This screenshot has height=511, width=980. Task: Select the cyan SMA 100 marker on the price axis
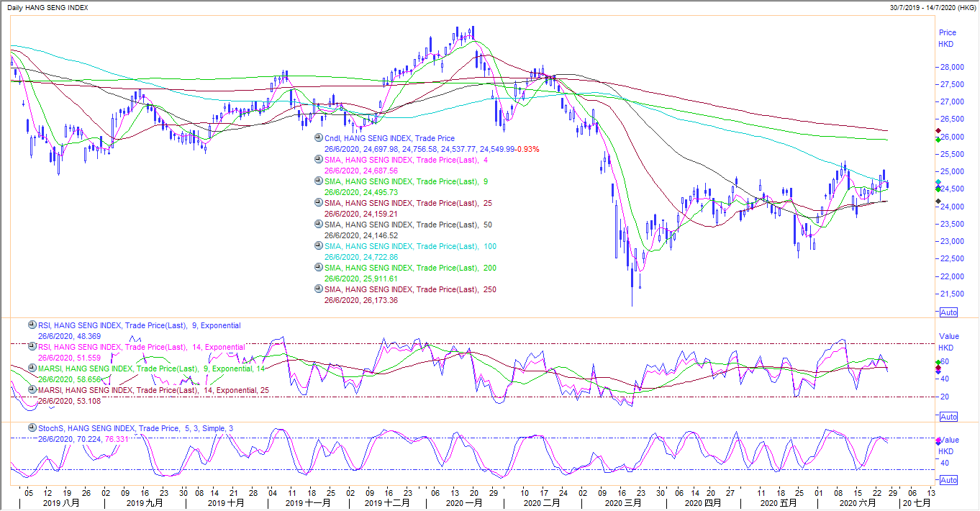(x=938, y=182)
